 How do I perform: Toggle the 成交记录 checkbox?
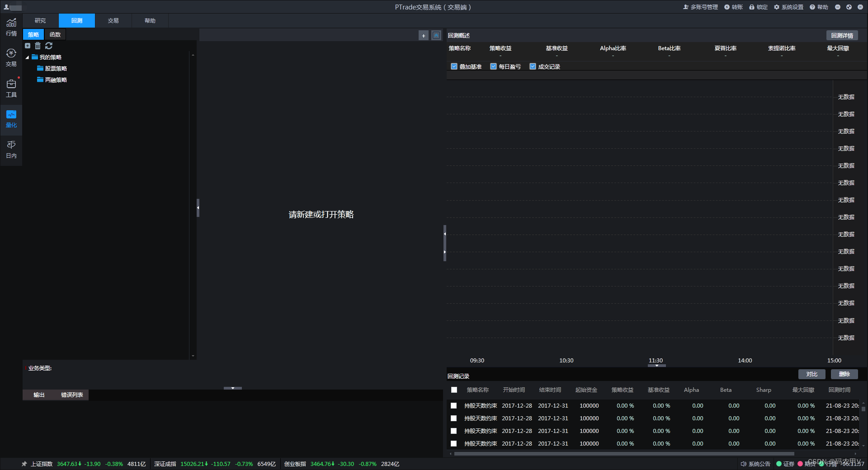(x=533, y=66)
